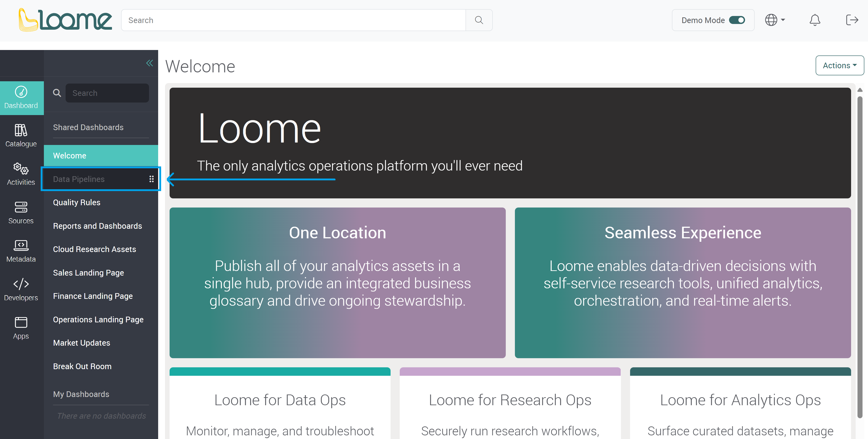This screenshot has width=868, height=439.
Task: Click the dashboard vertical scrollbar
Action: pos(860,258)
